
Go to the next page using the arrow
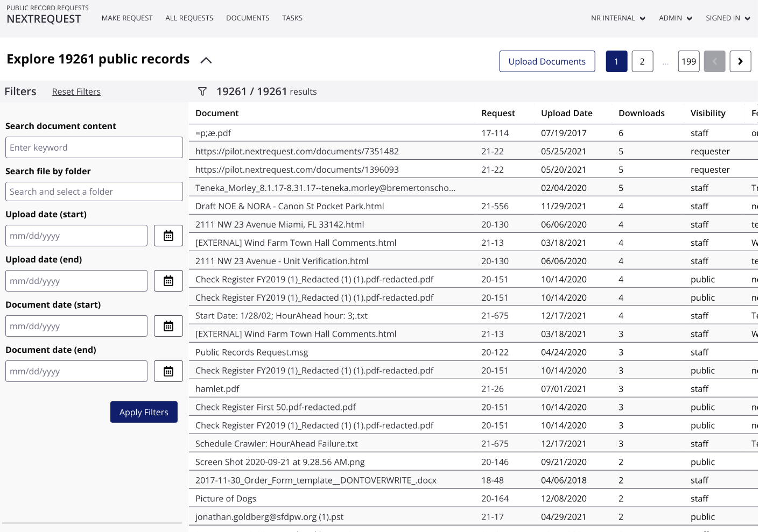coord(740,61)
